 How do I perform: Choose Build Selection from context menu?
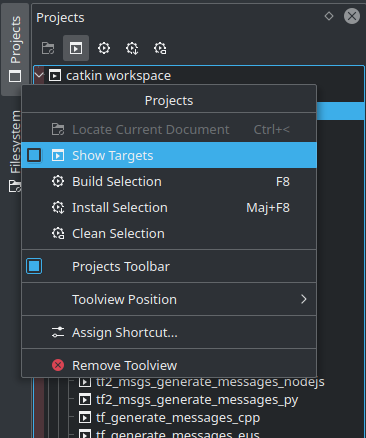169,181
